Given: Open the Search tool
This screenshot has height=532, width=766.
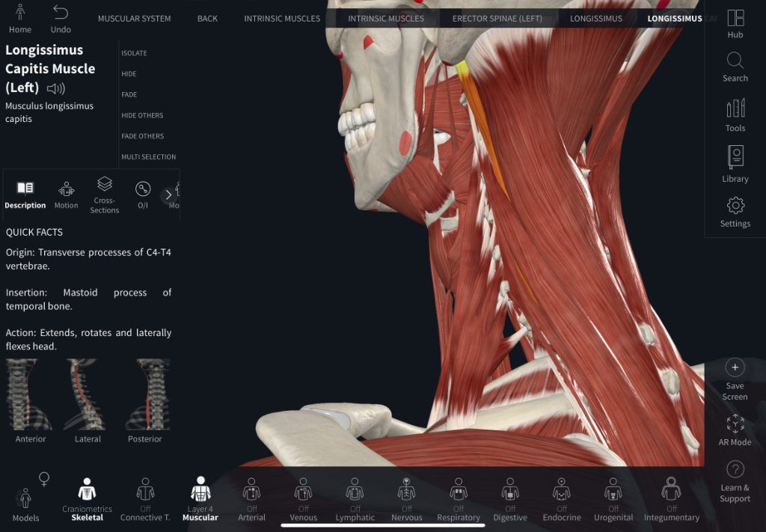Looking at the screenshot, I should (735, 61).
